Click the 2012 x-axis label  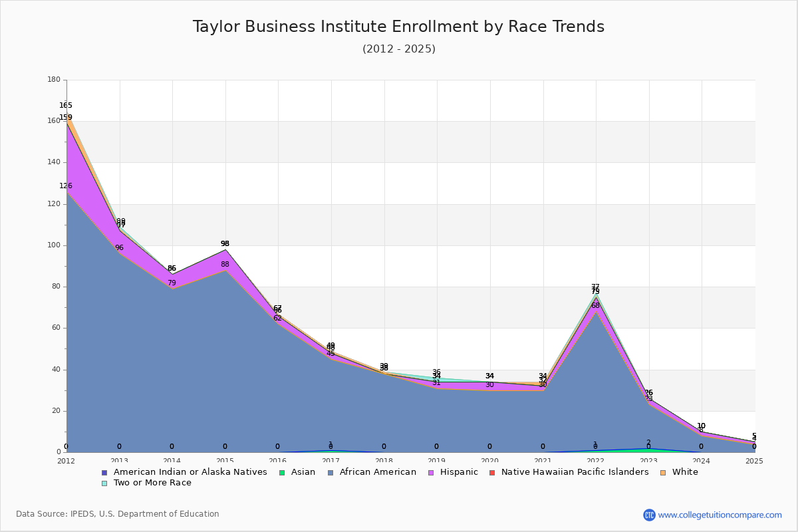click(x=66, y=461)
